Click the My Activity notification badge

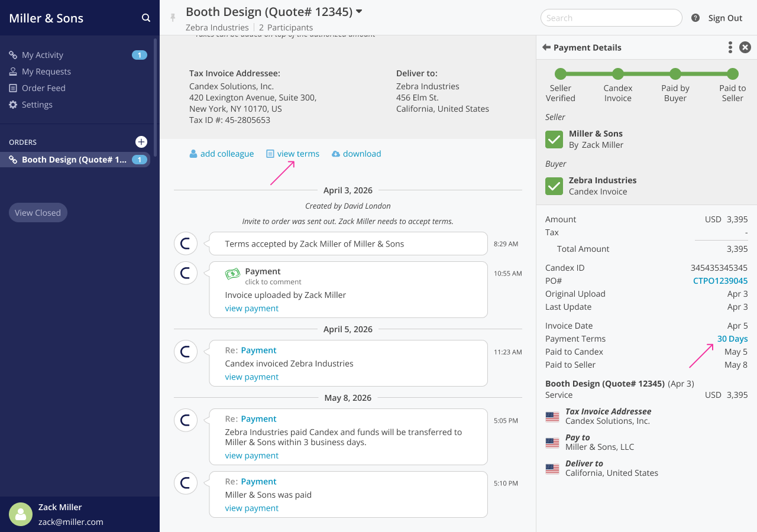140,55
